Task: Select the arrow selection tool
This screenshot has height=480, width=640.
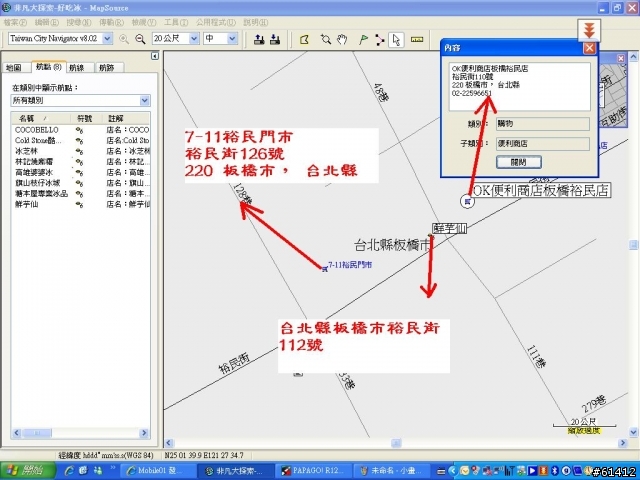Action: (x=396, y=40)
